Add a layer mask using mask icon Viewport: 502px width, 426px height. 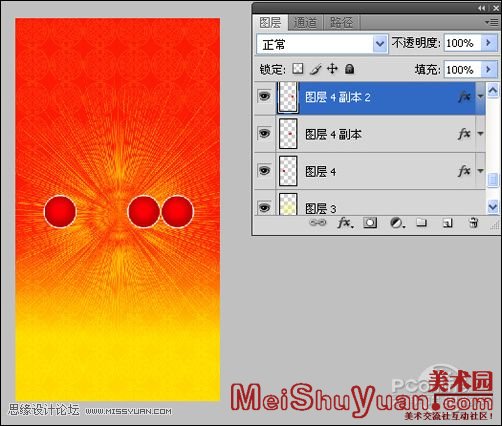pyautogui.click(x=370, y=223)
